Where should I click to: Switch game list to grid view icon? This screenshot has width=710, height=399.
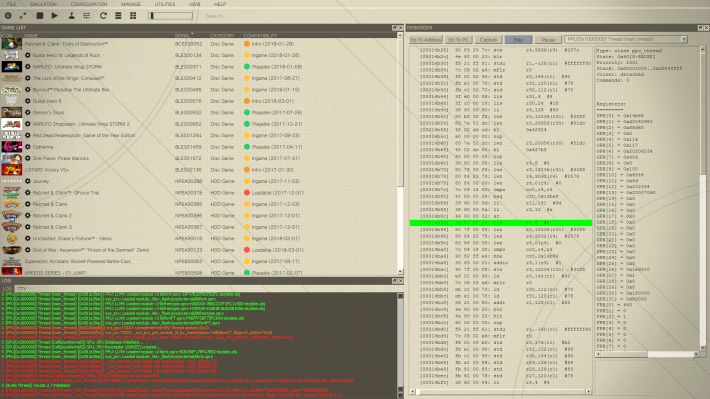pos(133,15)
